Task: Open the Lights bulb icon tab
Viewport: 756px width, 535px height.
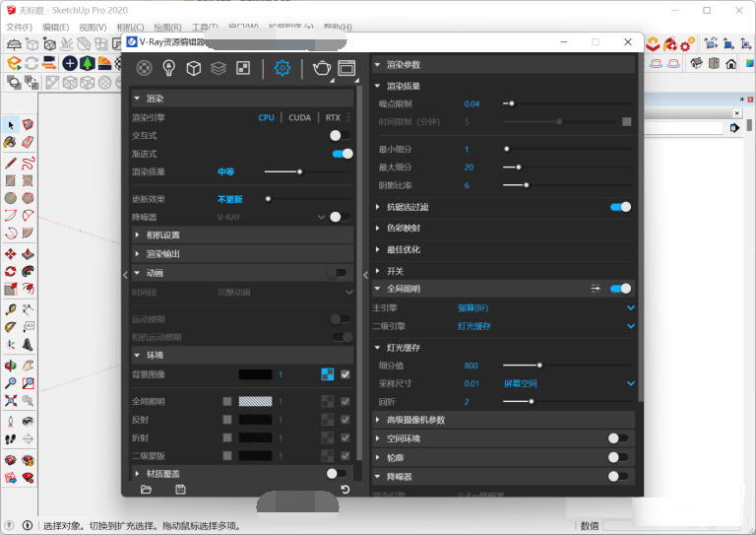Action: click(168, 68)
